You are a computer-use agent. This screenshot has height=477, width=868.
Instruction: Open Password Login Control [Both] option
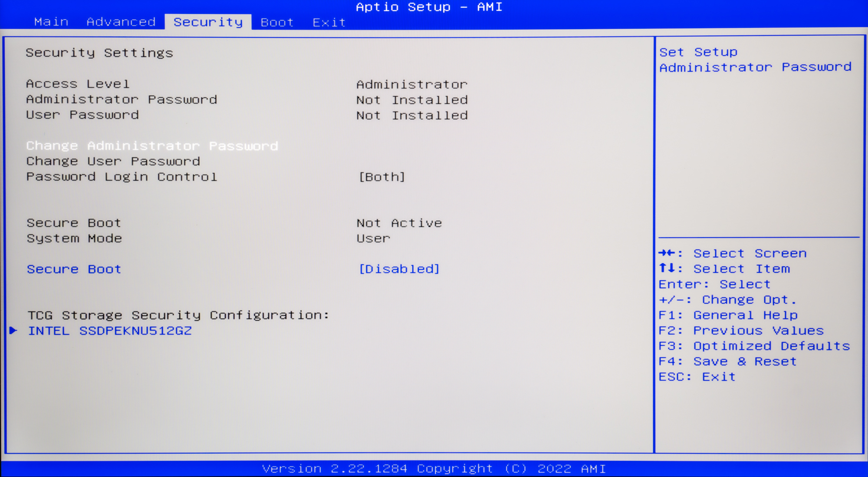[x=382, y=177]
